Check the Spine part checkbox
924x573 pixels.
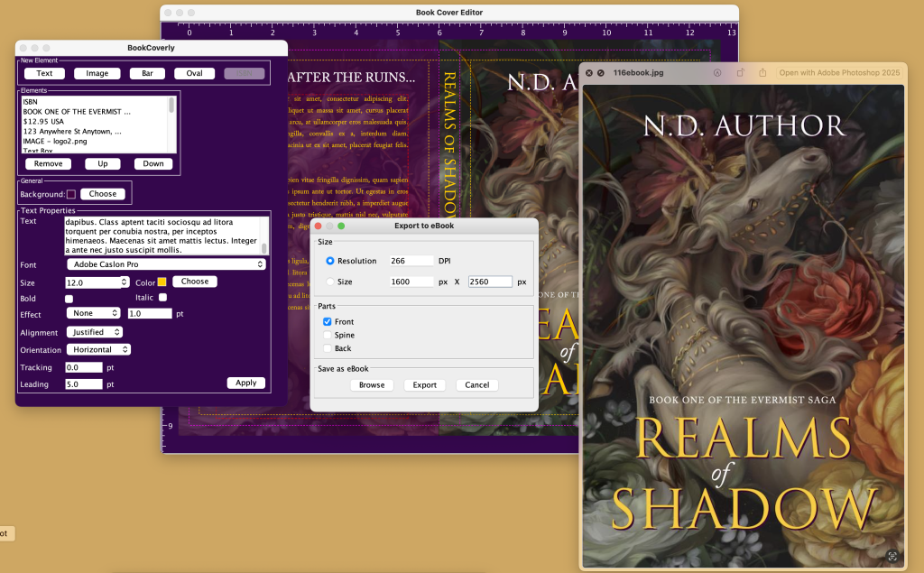pyautogui.click(x=327, y=335)
